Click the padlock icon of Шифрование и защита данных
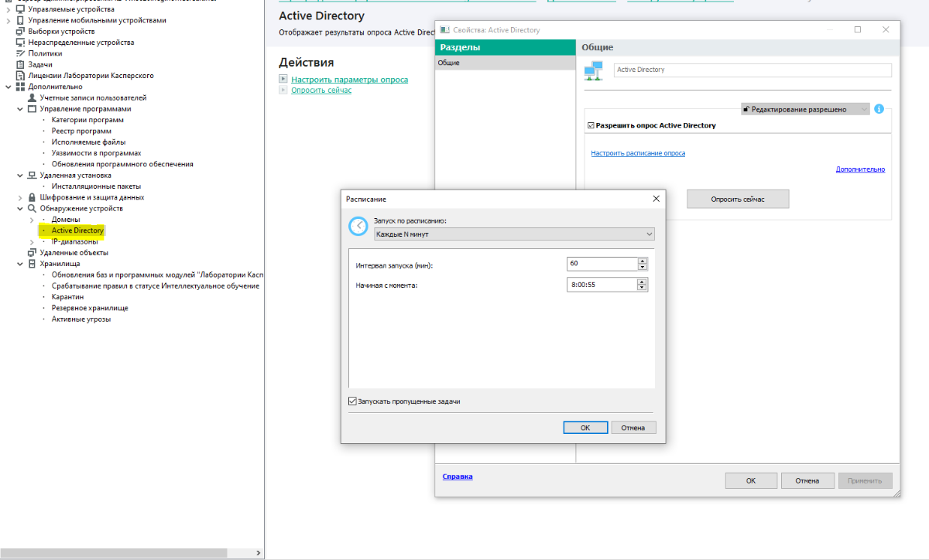Screen dimensions: 929x560 click(x=32, y=197)
